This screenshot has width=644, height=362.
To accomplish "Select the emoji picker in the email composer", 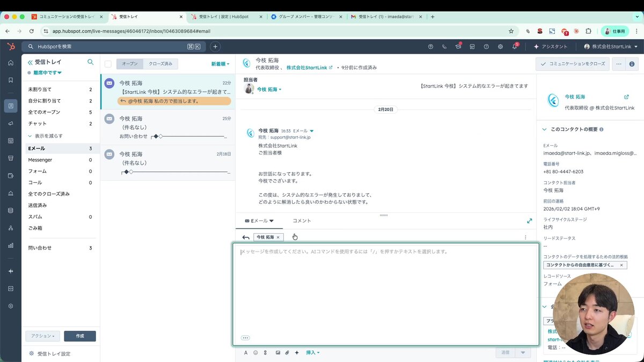I will point(255,352).
